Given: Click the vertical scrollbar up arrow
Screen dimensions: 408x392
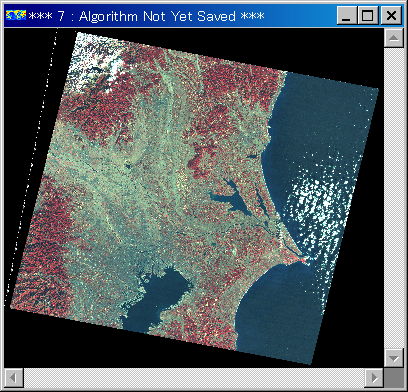Looking at the screenshot, I should coord(394,38).
